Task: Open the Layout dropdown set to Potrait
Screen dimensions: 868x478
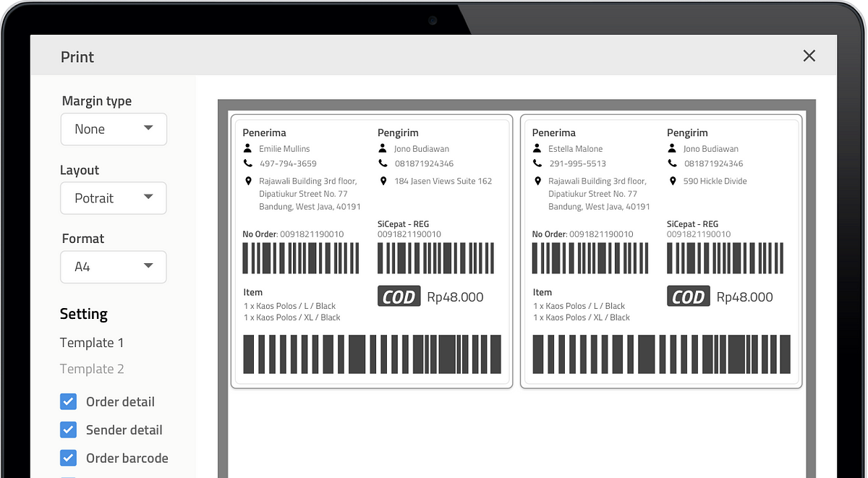Action: click(x=114, y=198)
